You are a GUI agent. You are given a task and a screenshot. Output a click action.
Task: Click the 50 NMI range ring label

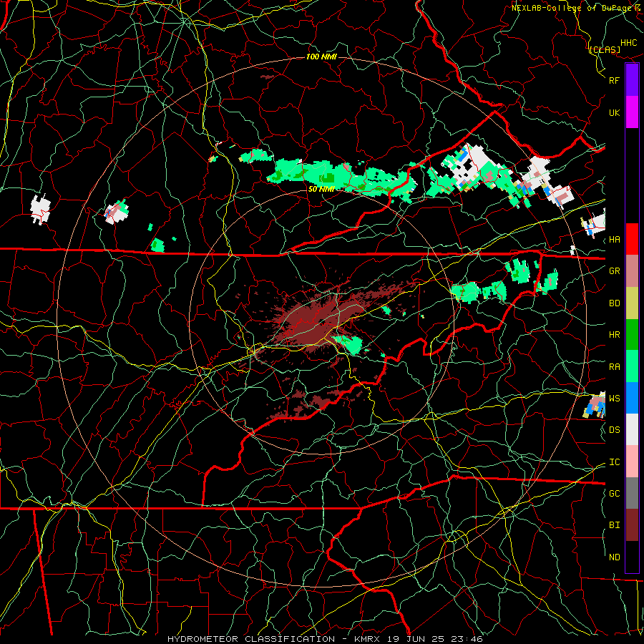click(x=321, y=189)
